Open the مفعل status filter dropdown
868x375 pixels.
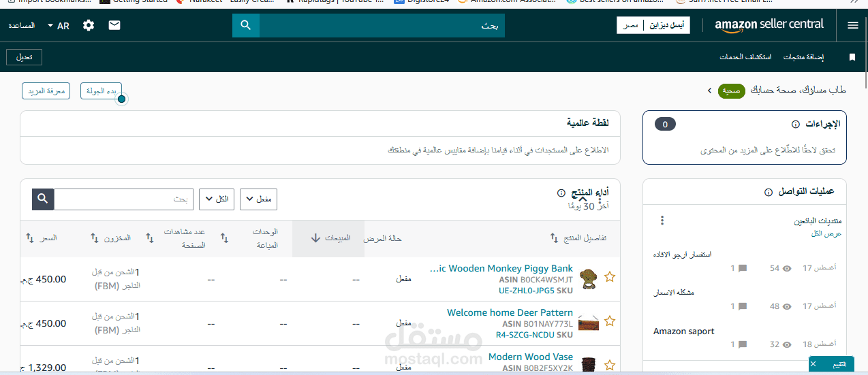(259, 199)
